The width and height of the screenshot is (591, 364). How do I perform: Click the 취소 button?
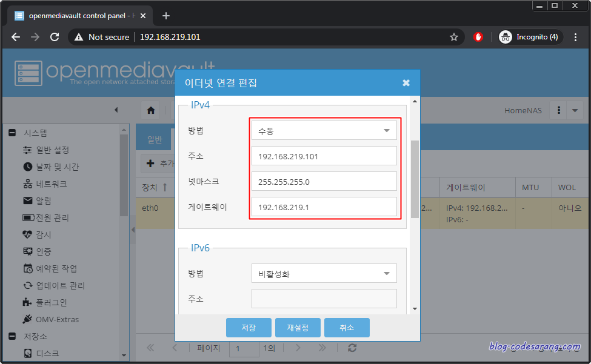point(347,328)
